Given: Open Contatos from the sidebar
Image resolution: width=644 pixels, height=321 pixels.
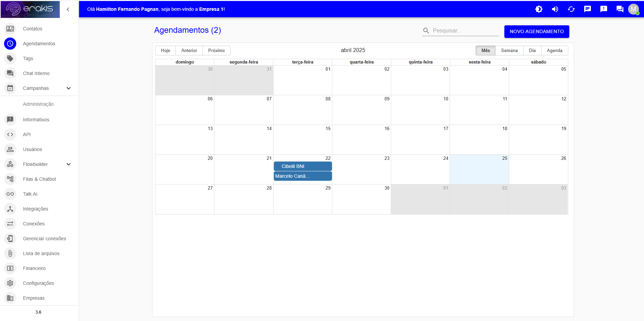Looking at the screenshot, I should 32,29.
